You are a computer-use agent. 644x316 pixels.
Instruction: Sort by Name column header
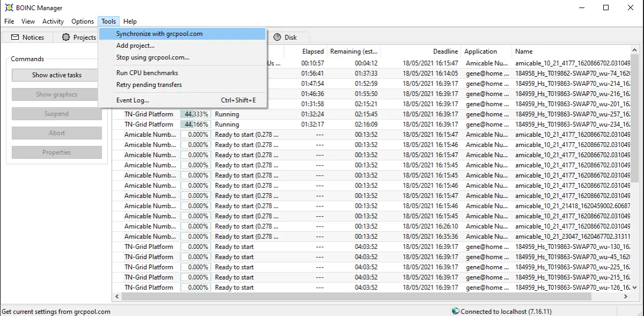570,52
